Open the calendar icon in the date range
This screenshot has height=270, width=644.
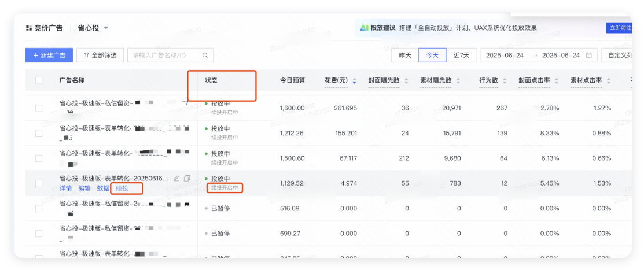[589, 55]
